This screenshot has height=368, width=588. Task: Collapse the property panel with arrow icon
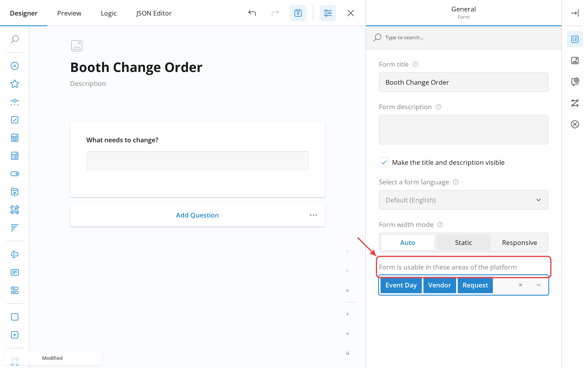point(575,13)
